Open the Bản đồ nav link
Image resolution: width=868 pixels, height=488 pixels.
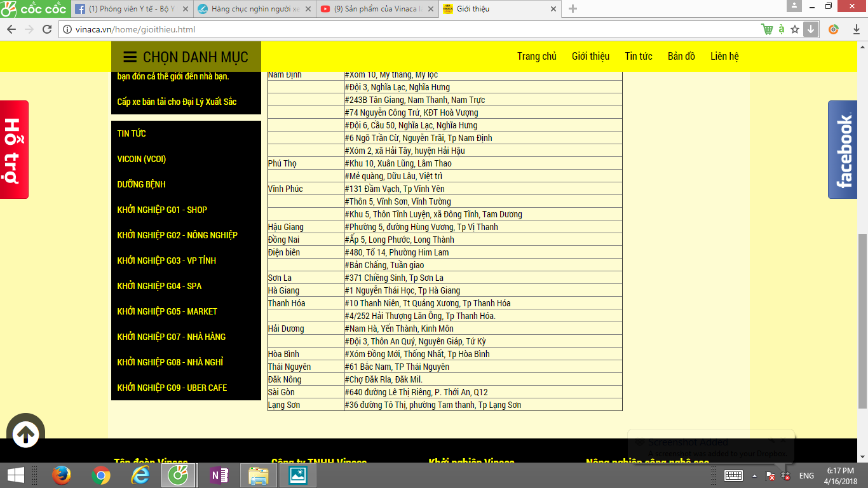[681, 56]
